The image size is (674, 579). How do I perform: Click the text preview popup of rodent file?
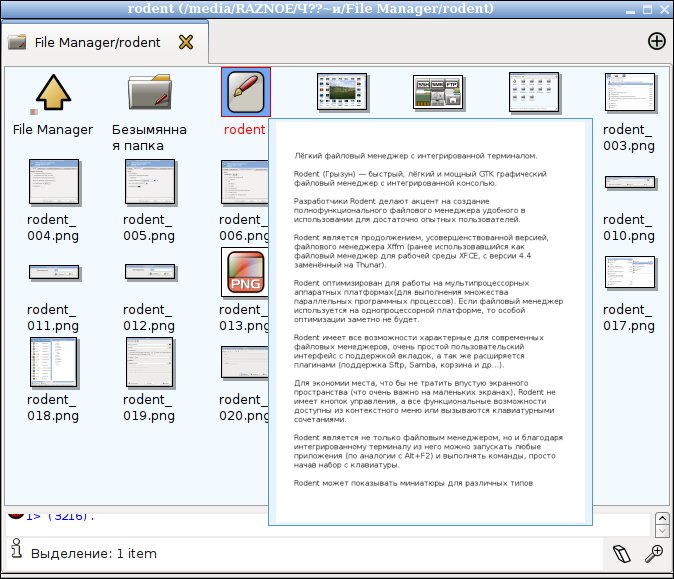point(430,322)
